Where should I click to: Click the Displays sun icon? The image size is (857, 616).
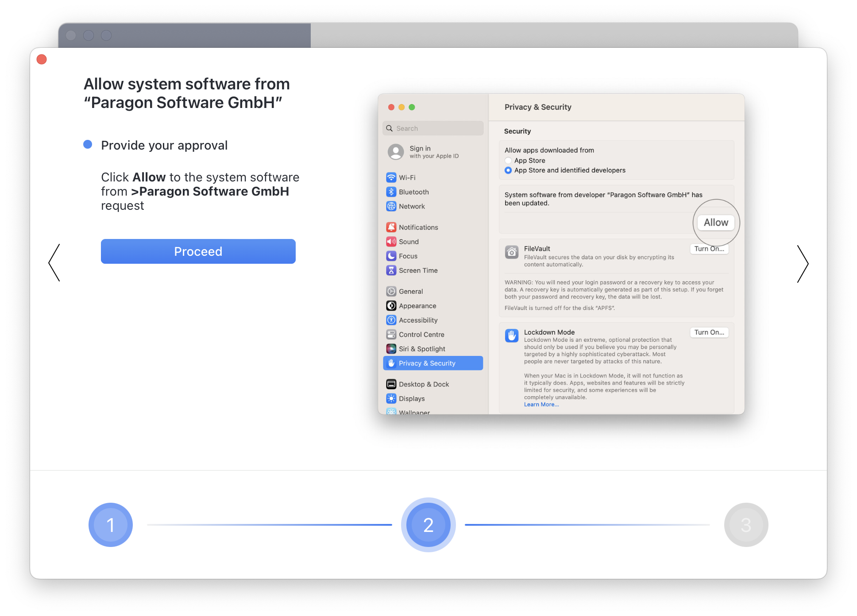(391, 399)
